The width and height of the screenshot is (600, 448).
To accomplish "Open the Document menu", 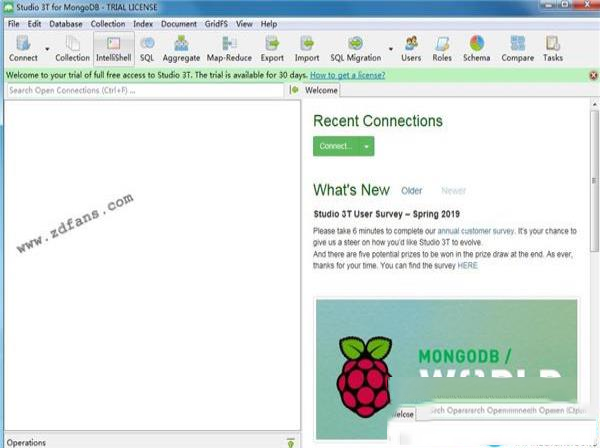I will pos(179,24).
